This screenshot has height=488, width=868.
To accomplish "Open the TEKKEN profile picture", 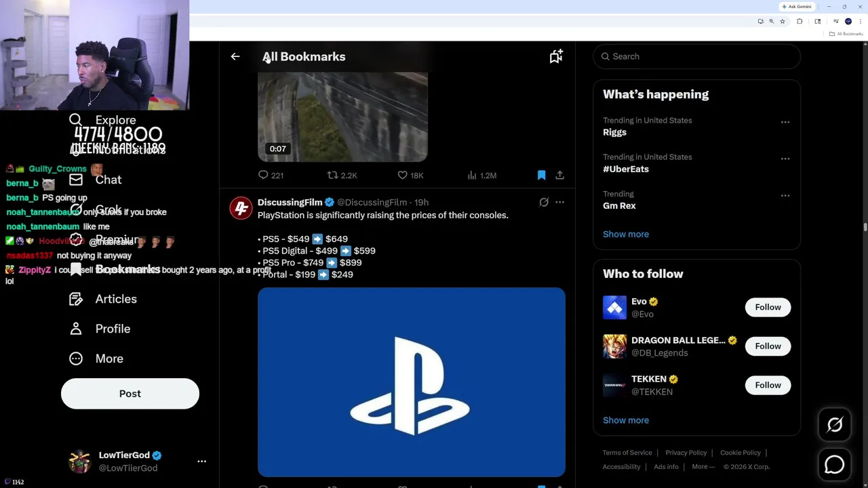I will tap(614, 385).
